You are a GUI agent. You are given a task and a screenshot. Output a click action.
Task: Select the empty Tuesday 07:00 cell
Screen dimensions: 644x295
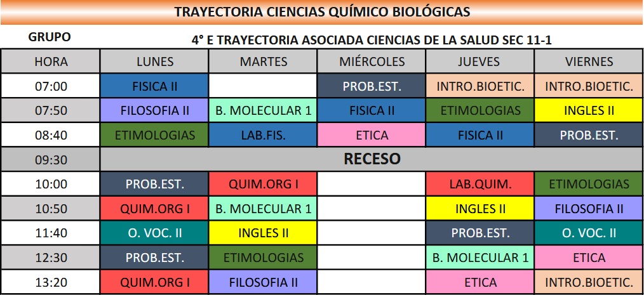click(x=263, y=86)
